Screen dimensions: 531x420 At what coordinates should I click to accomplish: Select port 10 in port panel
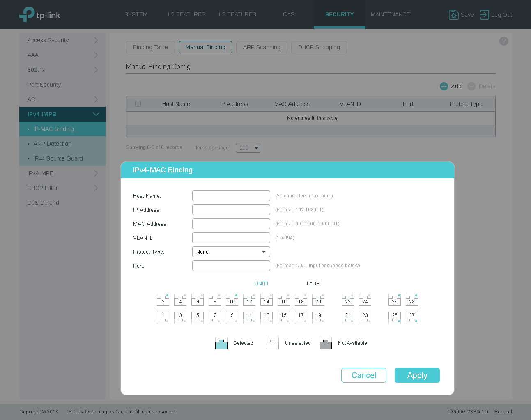point(232,300)
